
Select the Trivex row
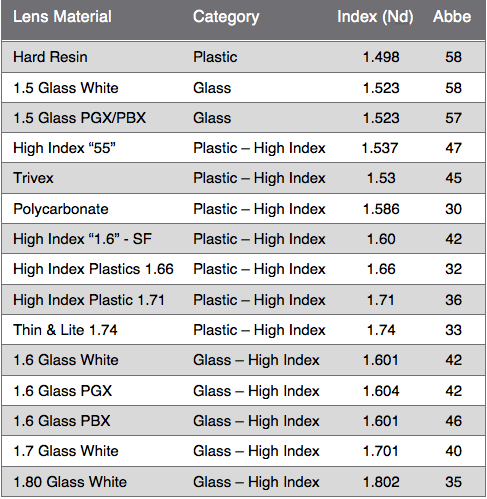243,178
